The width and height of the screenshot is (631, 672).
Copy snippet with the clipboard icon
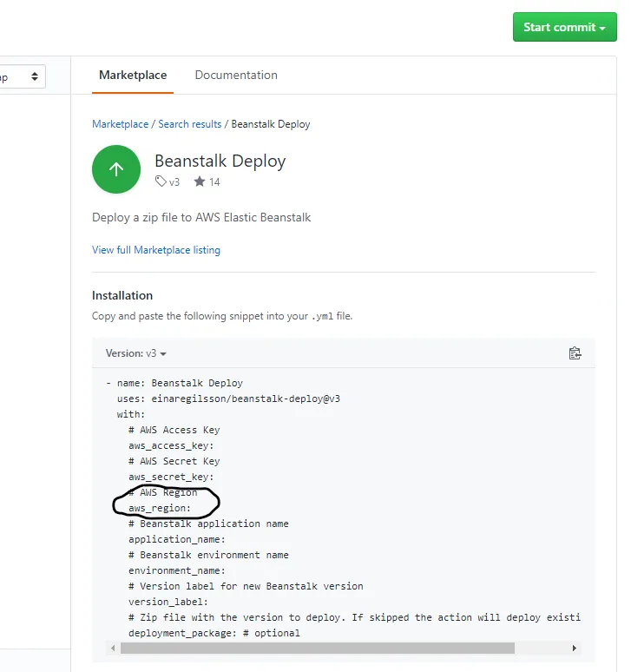tap(575, 353)
